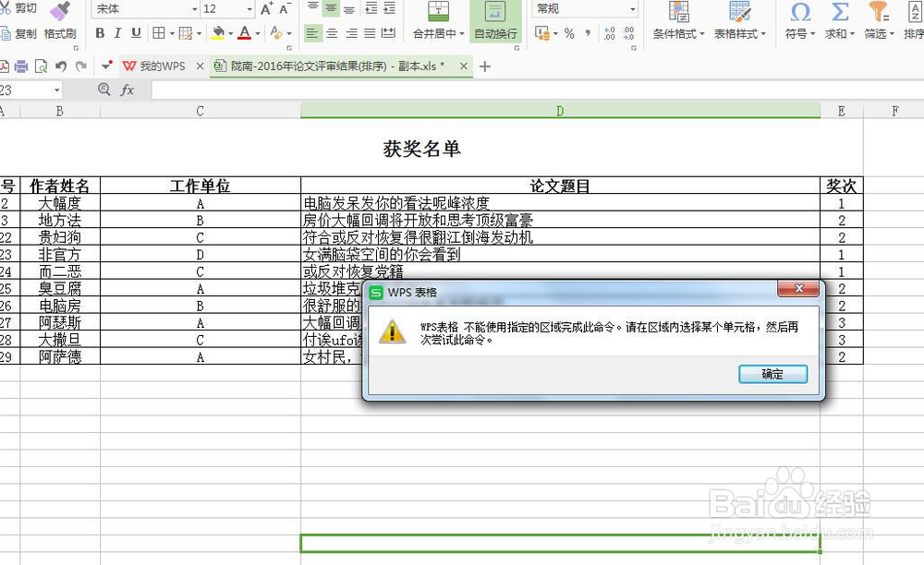Align text right
Viewport: 924px width, 565px height.
pos(351,33)
